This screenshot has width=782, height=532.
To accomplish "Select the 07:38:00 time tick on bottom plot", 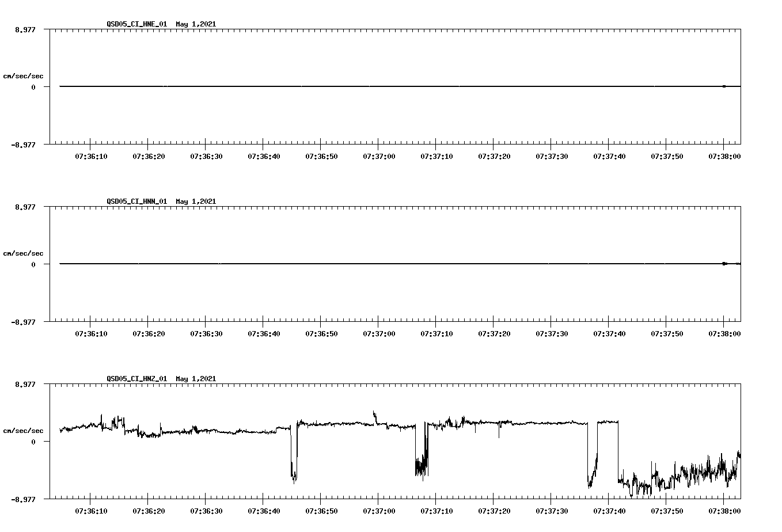I will tap(723, 510).
